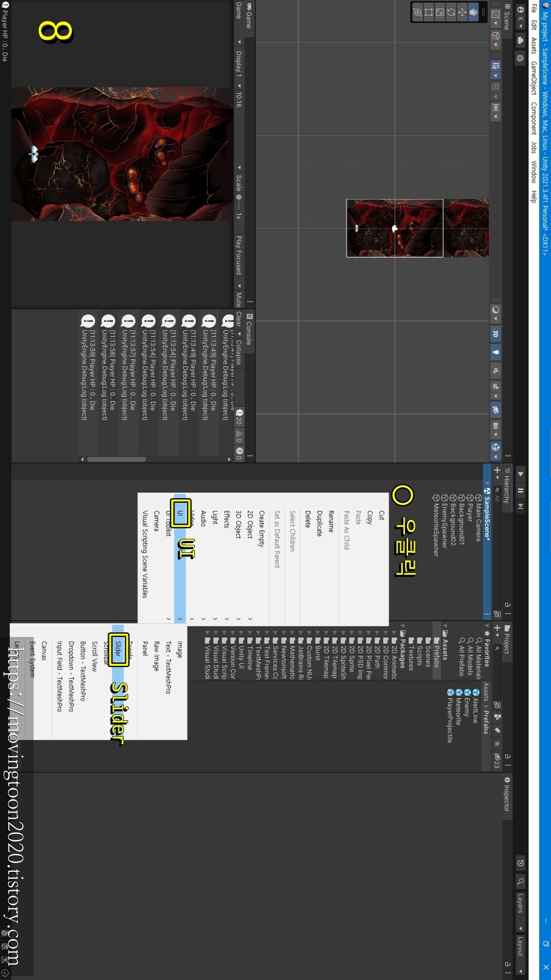Select EnemySpawner in Hierarchy
The width and height of the screenshot is (551, 980).
point(444,520)
